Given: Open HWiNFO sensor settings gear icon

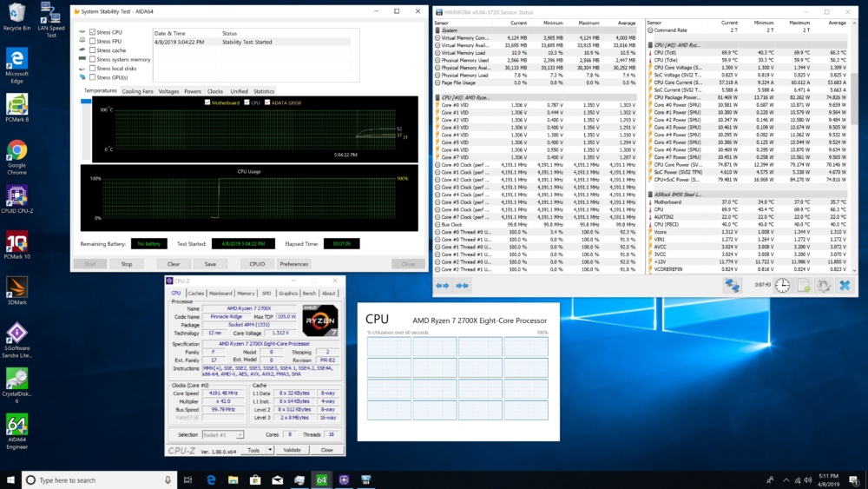Looking at the screenshot, I should [824, 285].
